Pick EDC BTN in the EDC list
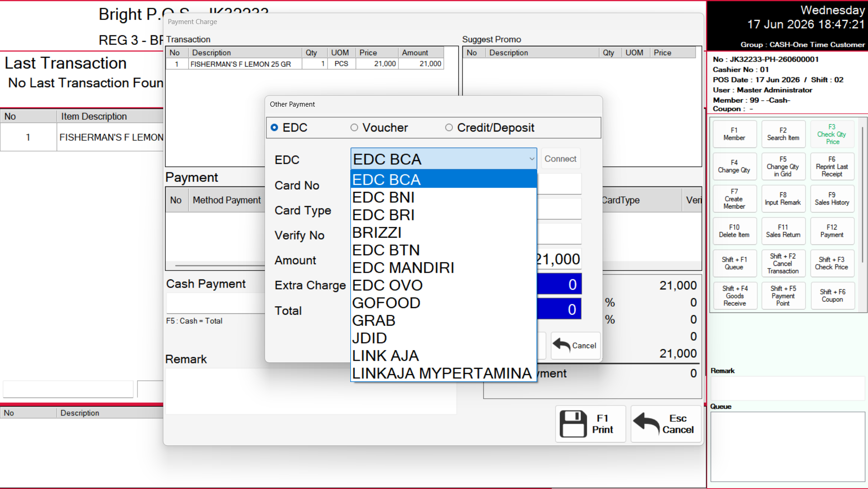Image resolution: width=868 pixels, height=489 pixels. click(444, 250)
